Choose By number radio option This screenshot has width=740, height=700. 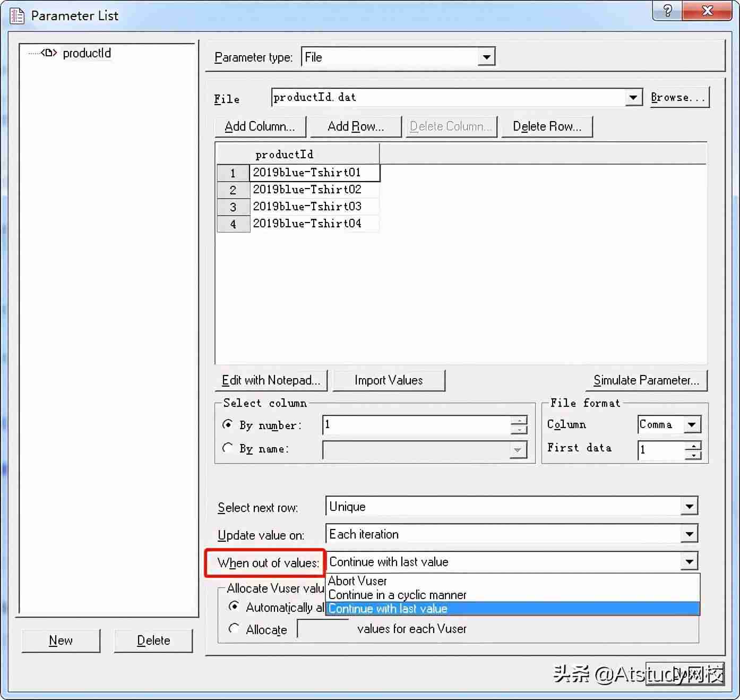pyautogui.click(x=228, y=424)
